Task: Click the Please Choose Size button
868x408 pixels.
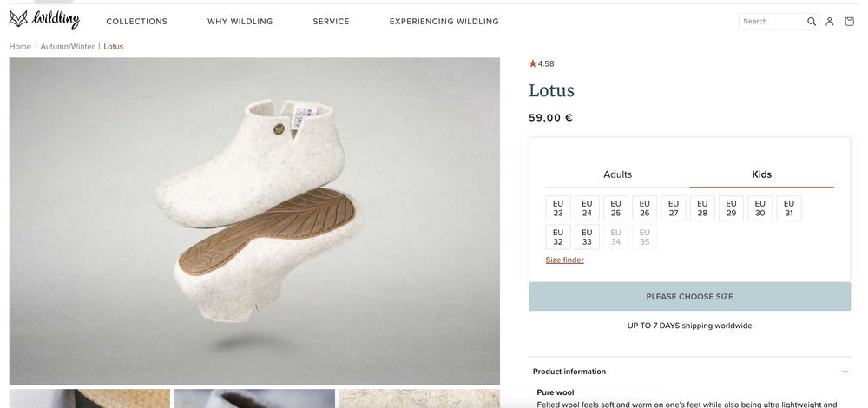Action: coord(689,297)
